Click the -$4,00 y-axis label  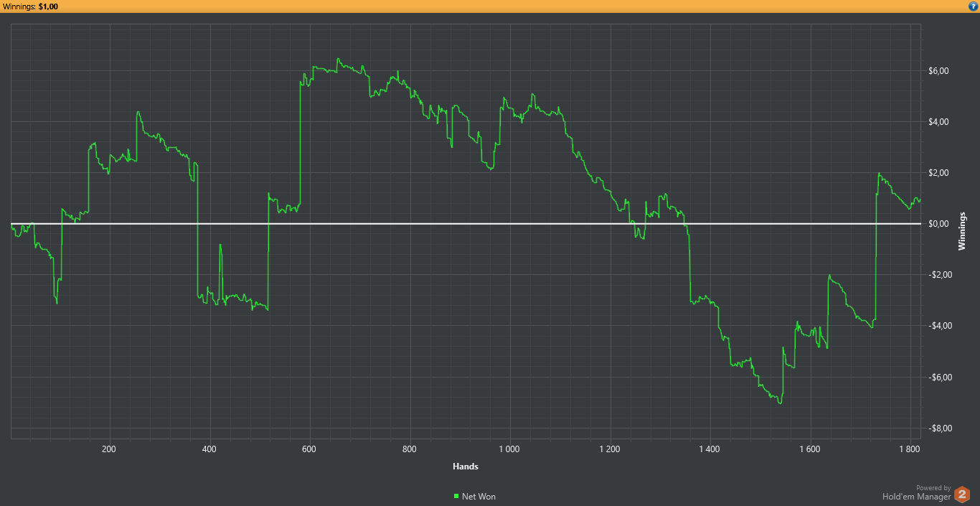pos(938,326)
